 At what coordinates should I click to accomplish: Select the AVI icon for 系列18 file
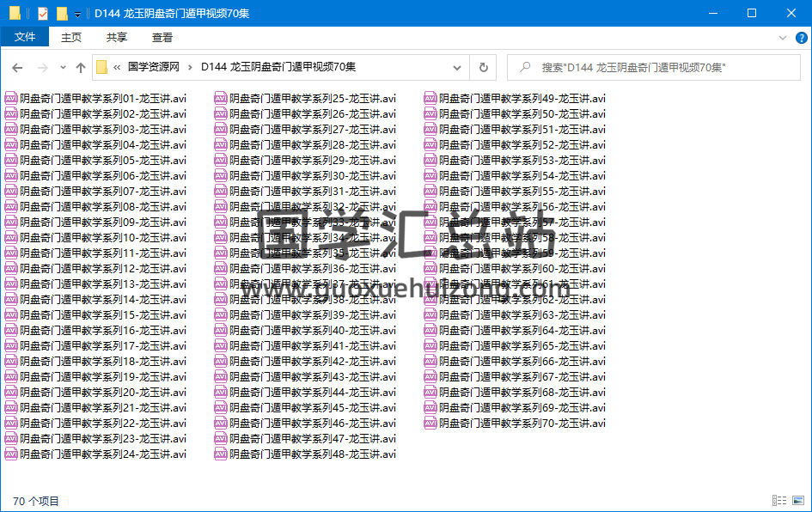pyautogui.click(x=11, y=362)
